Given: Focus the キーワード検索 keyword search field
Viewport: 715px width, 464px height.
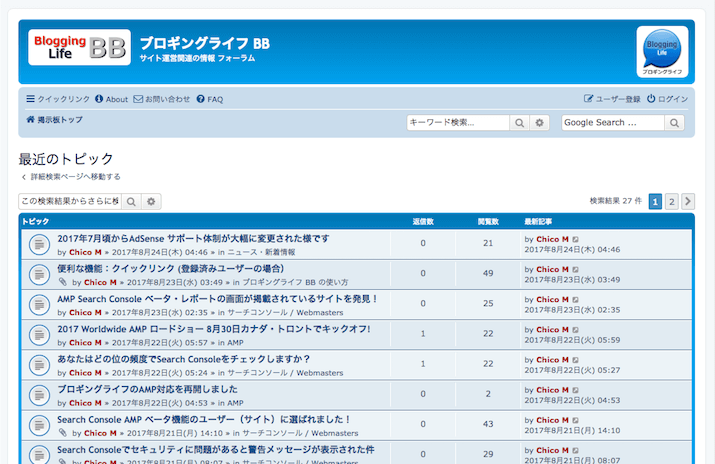Looking at the screenshot, I should (x=458, y=123).
